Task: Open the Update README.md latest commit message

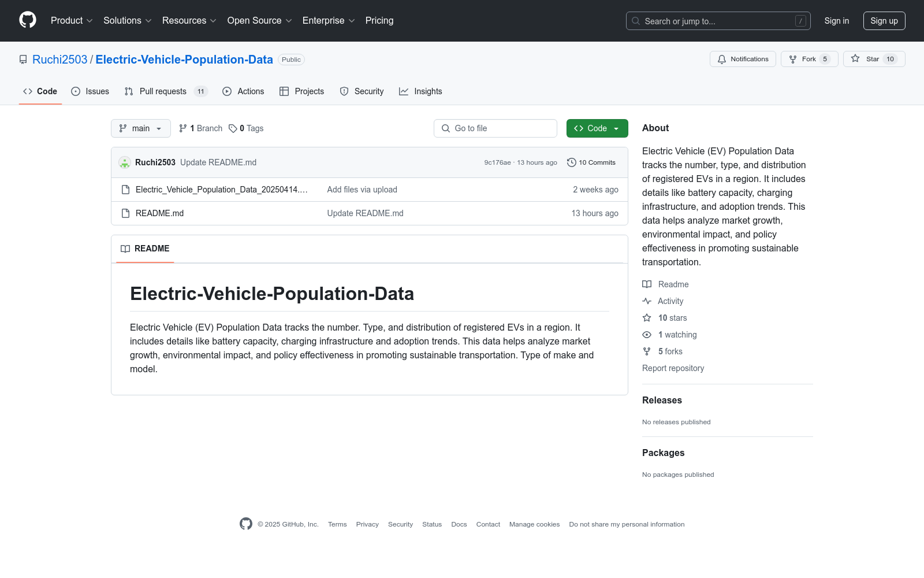Action: click(218, 162)
